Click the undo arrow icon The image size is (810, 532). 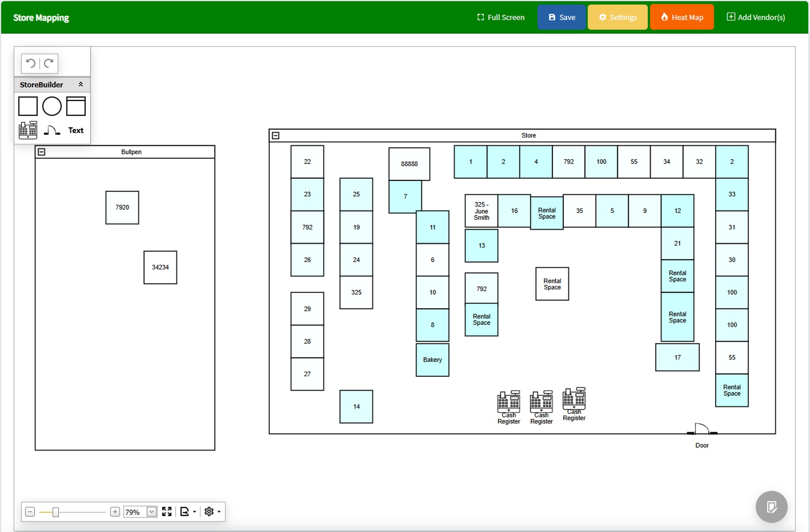click(x=31, y=63)
